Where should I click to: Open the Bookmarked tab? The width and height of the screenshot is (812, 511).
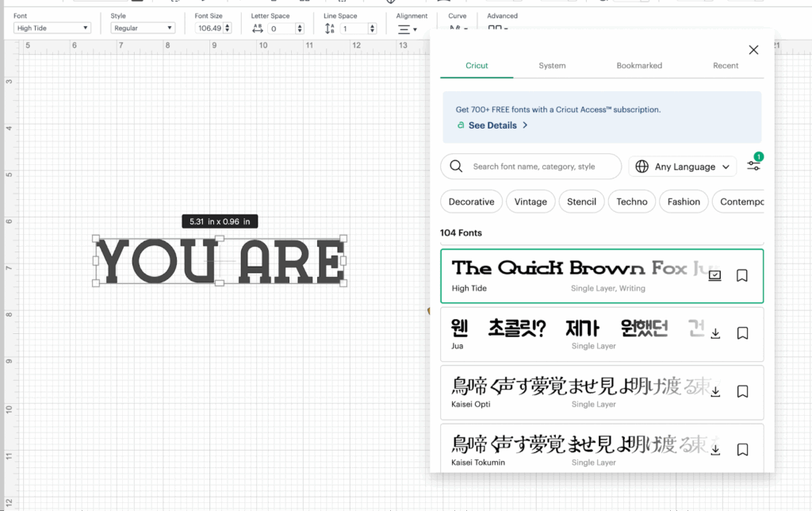(639, 66)
